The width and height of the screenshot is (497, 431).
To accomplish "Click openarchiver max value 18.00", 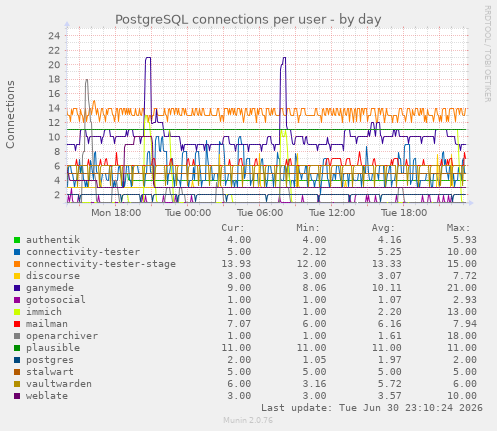I will (x=462, y=336).
